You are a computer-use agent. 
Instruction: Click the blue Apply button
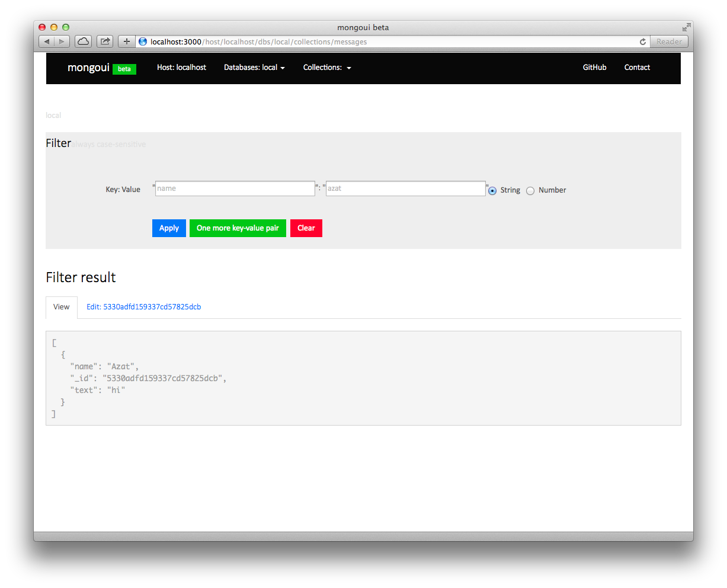[169, 228]
